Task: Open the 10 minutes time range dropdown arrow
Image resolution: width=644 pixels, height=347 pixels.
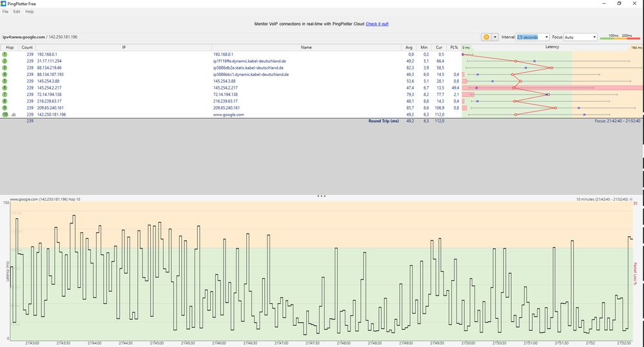Action: click(631, 200)
